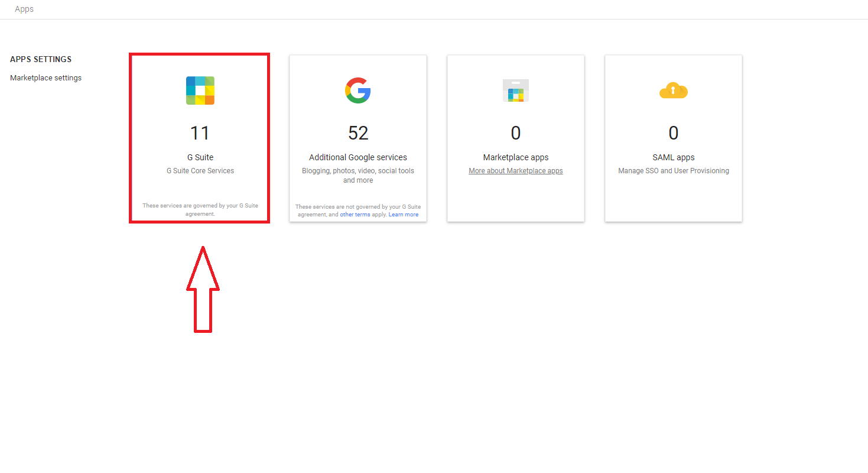Select the SAML apps card title
The height and width of the screenshot is (473, 868).
674,157
